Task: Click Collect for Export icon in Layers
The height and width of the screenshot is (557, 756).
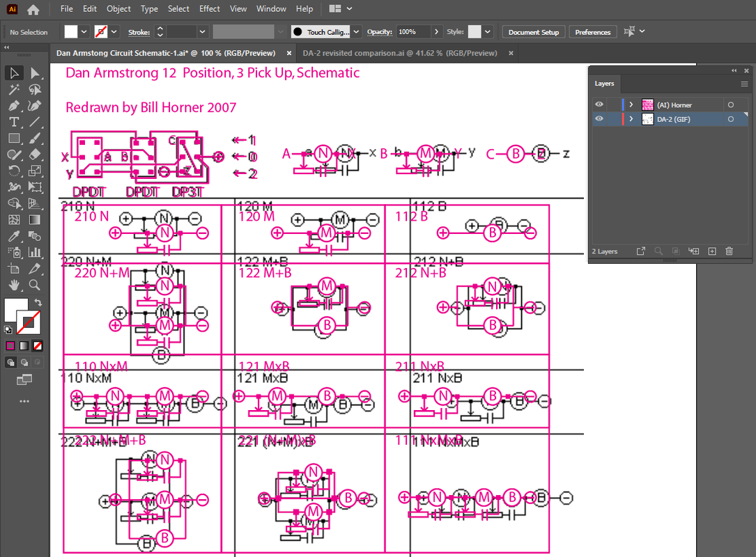Action: pos(641,251)
